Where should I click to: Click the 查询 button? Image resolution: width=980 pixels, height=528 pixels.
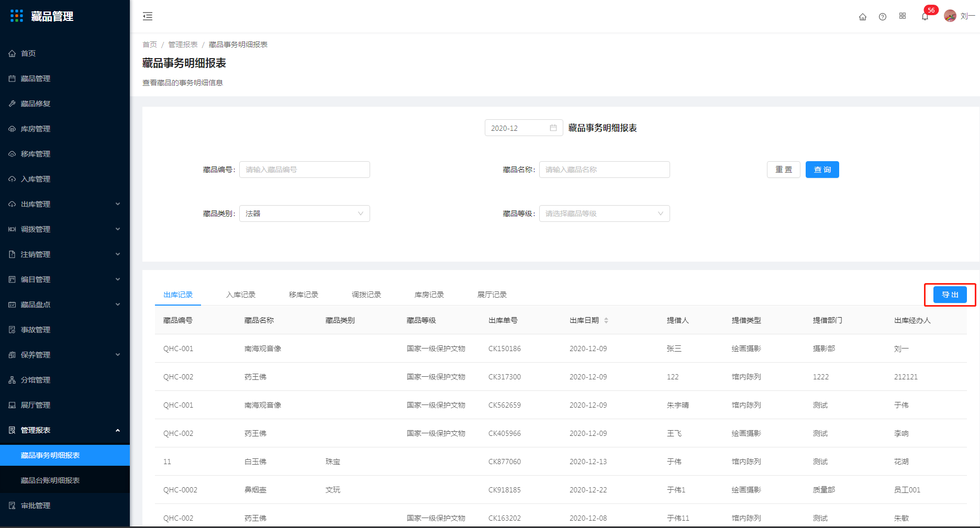[822, 170]
